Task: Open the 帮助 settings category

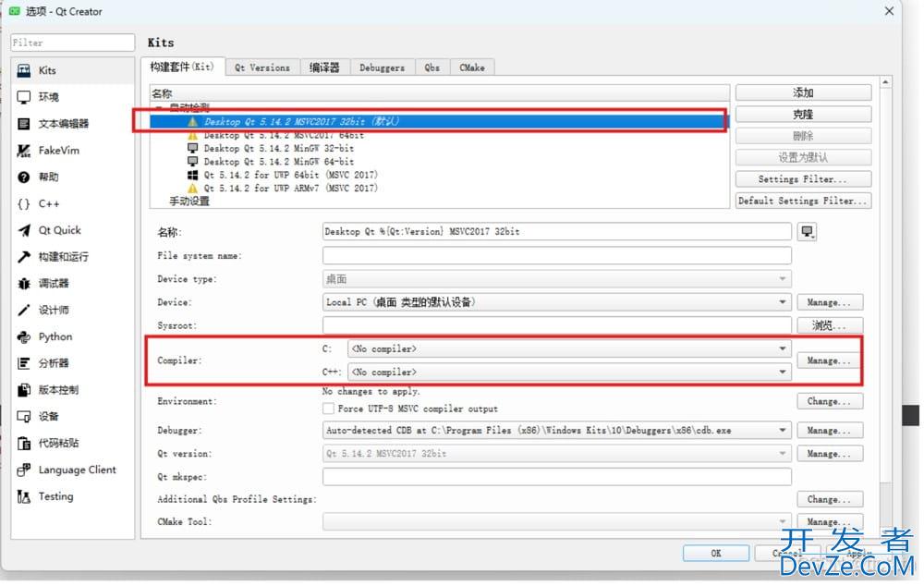Action: [x=73, y=177]
